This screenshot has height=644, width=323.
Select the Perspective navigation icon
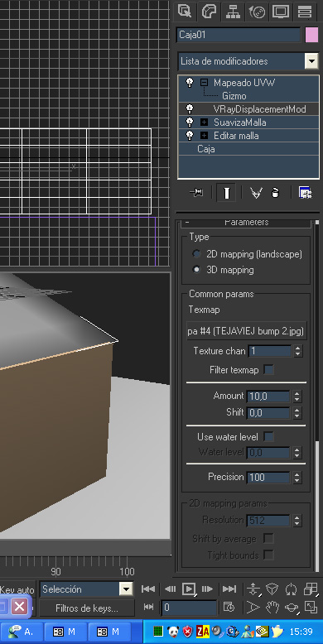[272, 590]
